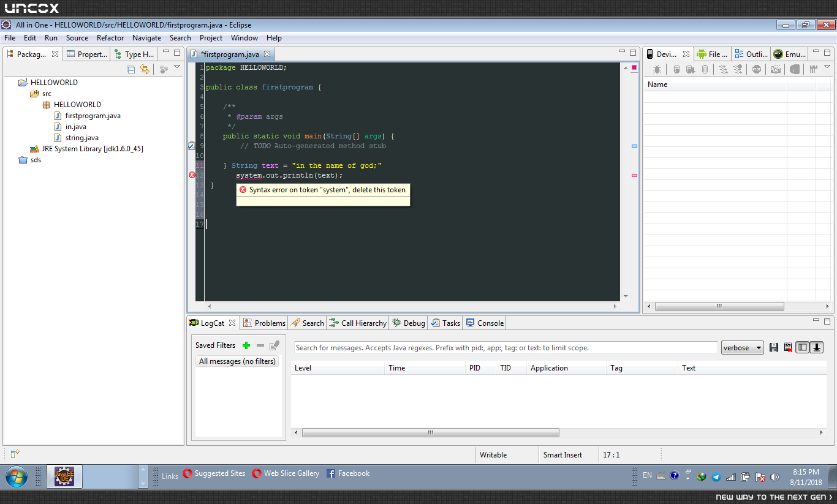Click the Java EE IDE taskbar button
The width and height of the screenshot is (837, 504).
coord(64,476)
